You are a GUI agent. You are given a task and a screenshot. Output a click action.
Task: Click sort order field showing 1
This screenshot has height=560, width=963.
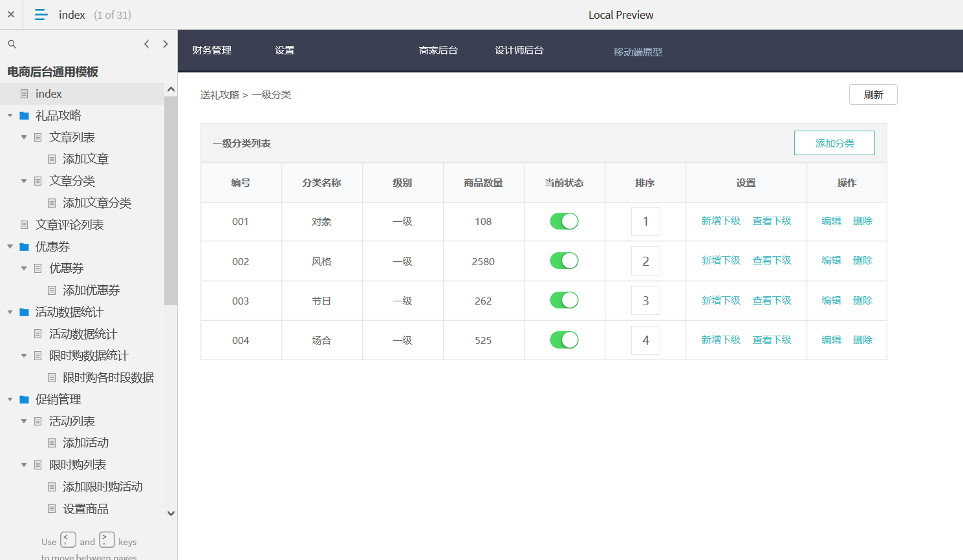645,222
